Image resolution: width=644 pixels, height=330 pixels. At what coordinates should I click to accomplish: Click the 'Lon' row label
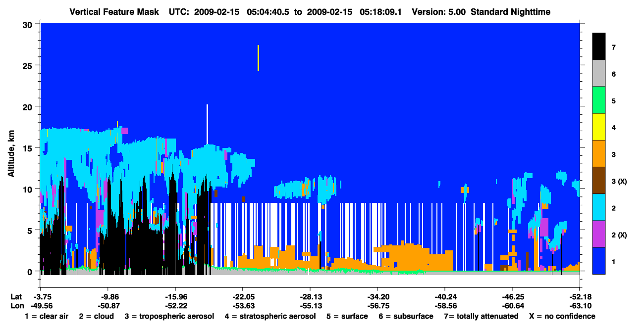click(16, 306)
